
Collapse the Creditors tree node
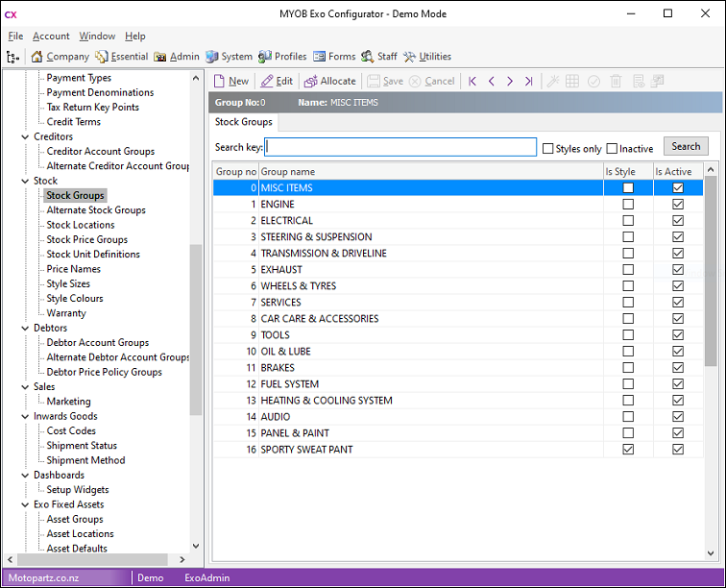(25, 136)
